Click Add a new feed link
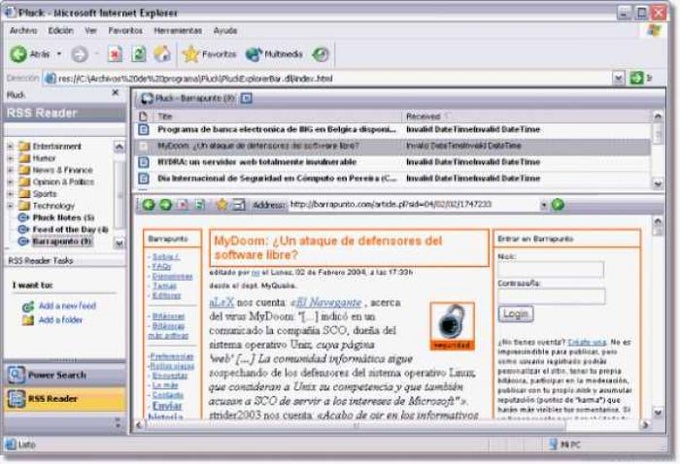680x464 pixels. coord(67,306)
